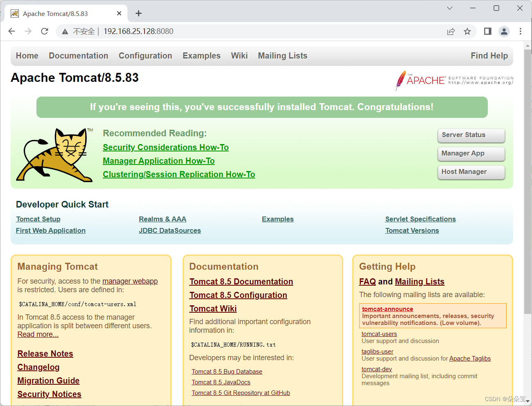Open Clustering/Session Replication How-To link
This screenshot has width=532, height=406.
(179, 174)
